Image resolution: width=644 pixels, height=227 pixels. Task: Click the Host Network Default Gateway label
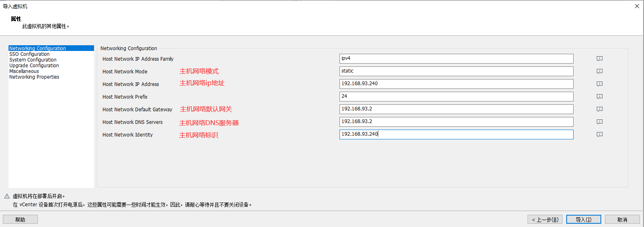tap(137, 109)
